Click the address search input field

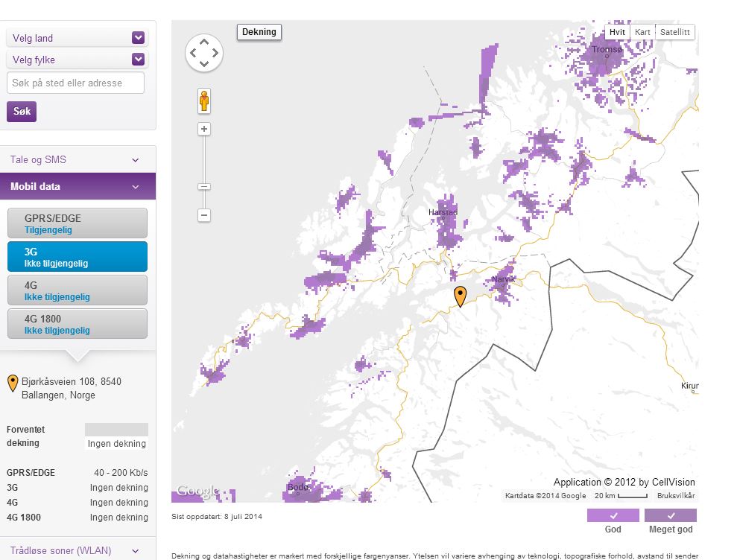75,83
